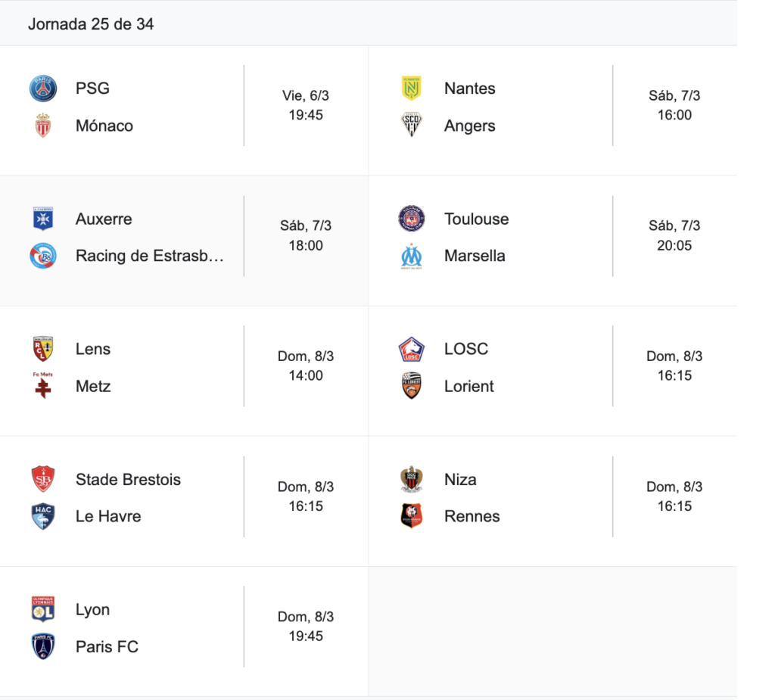Click the Racing de Estrasburgo crest
Image resolution: width=775 pixels, height=700 pixels.
click(x=43, y=256)
